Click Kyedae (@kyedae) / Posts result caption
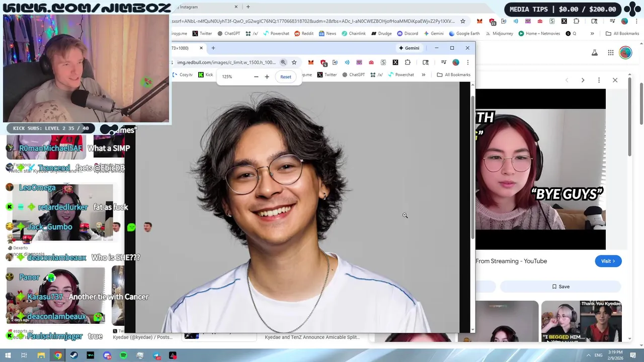Viewport: 644px width, 362px height. pyautogui.click(x=142, y=337)
